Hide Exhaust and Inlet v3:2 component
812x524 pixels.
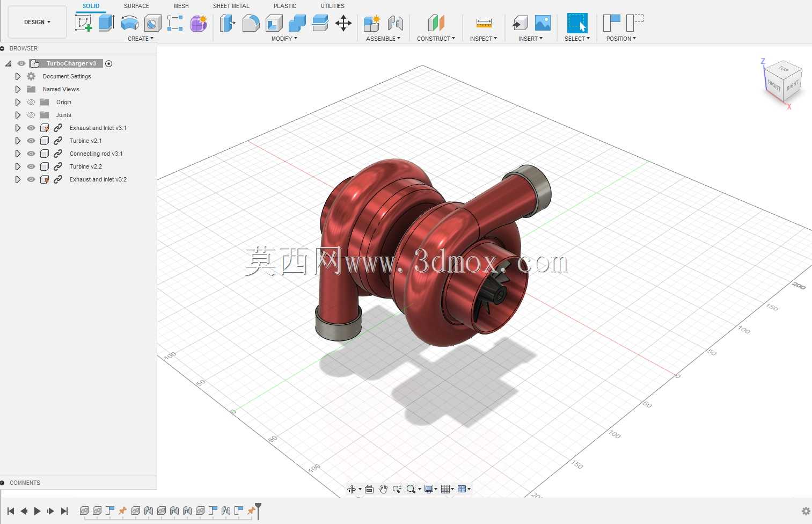pyautogui.click(x=31, y=179)
